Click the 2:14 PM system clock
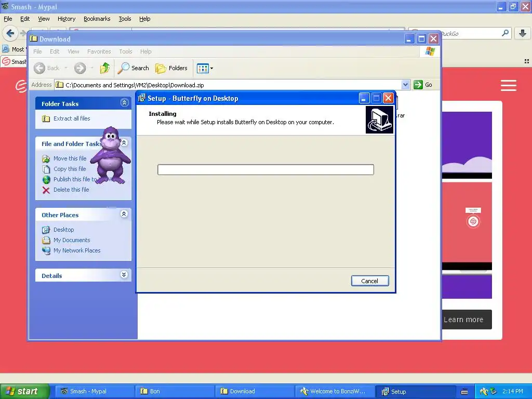 (x=513, y=392)
